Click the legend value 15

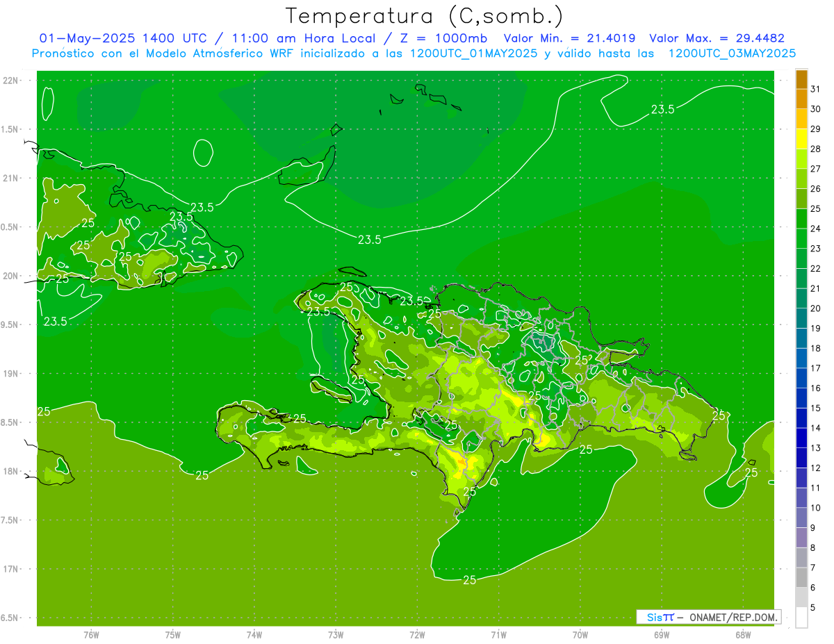(815, 408)
